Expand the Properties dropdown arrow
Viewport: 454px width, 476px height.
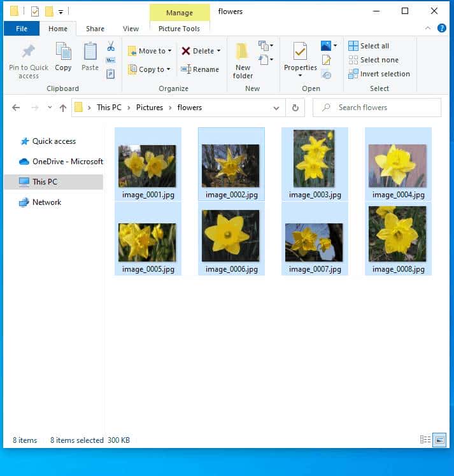point(300,75)
